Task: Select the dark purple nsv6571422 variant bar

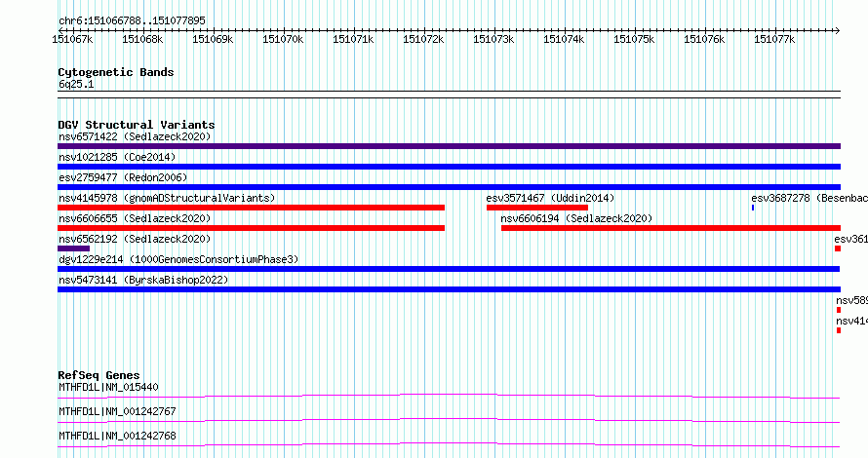Action: click(x=449, y=146)
